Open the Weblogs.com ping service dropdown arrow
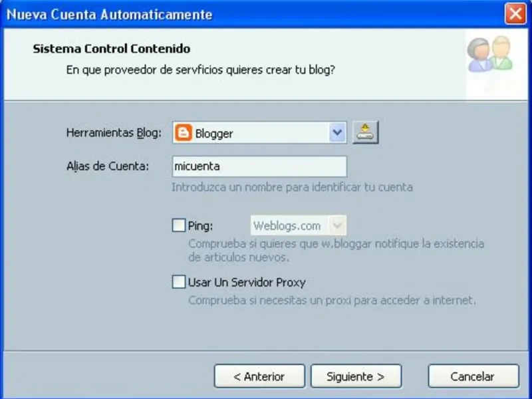Screen dimensions: 532x399 point(337,225)
